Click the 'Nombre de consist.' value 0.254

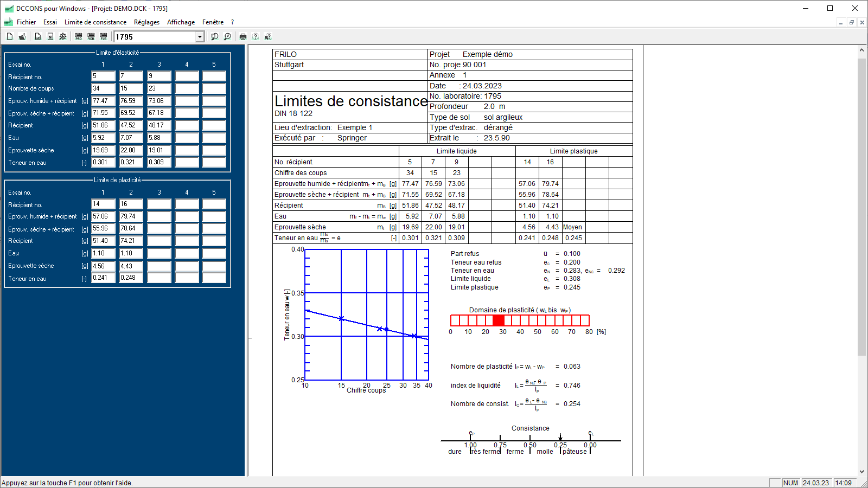point(572,404)
